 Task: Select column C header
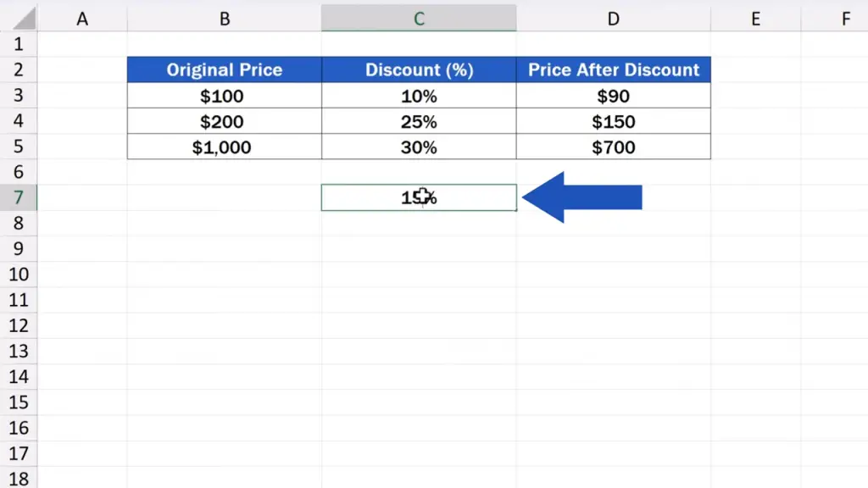pos(419,19)
